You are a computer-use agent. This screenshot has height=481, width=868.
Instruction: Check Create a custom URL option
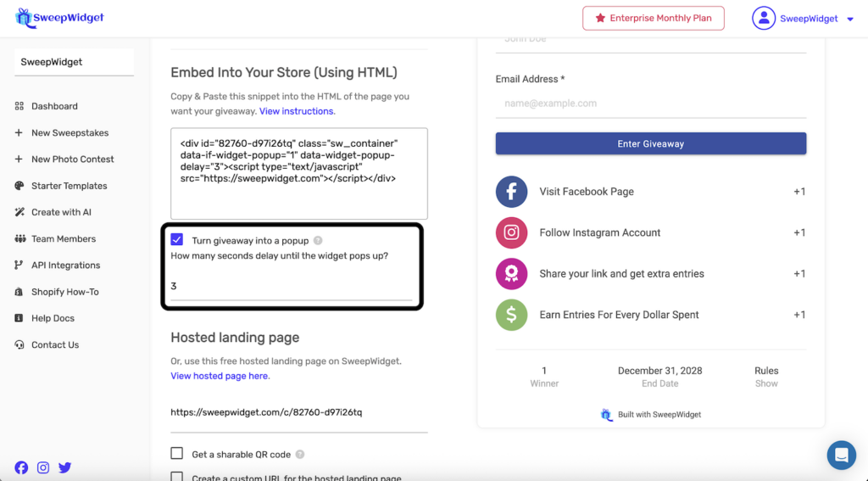tap(177, 477)
